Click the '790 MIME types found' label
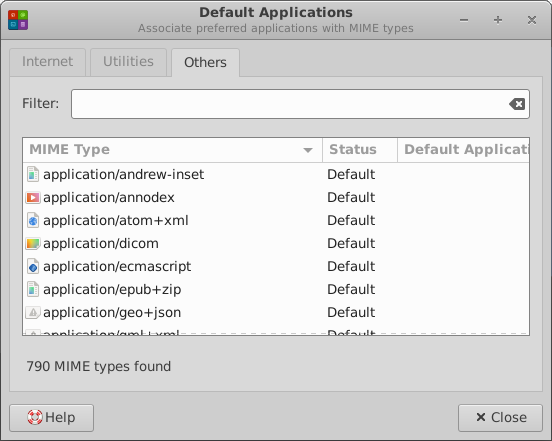Viewport: 552px width, 441px height. click(x=99, y=366)
